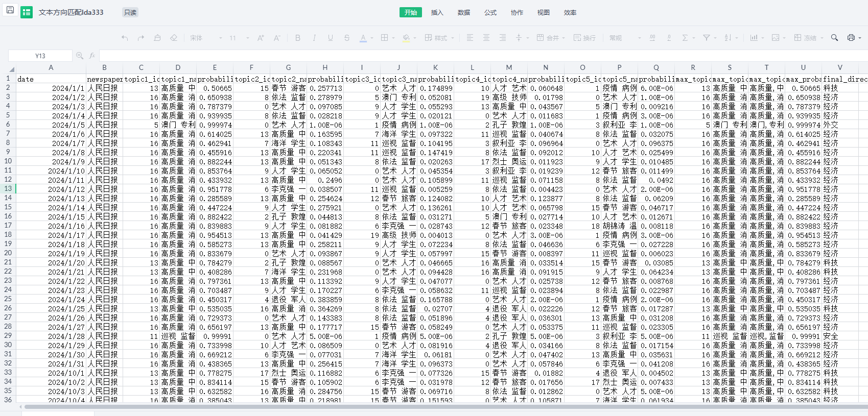Click the font color underline swatch

[x=363, y=41]
